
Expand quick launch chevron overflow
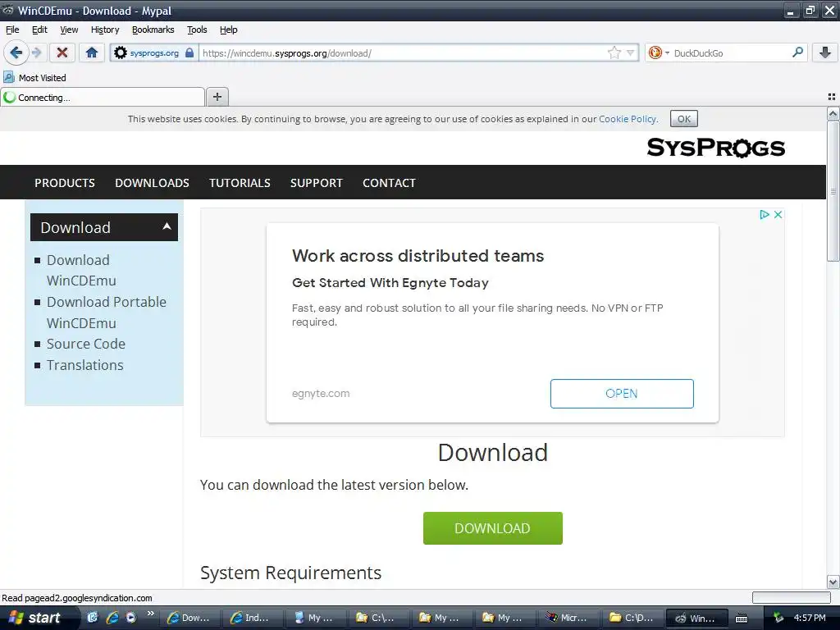pyautogui.click(x=151, y=614)
